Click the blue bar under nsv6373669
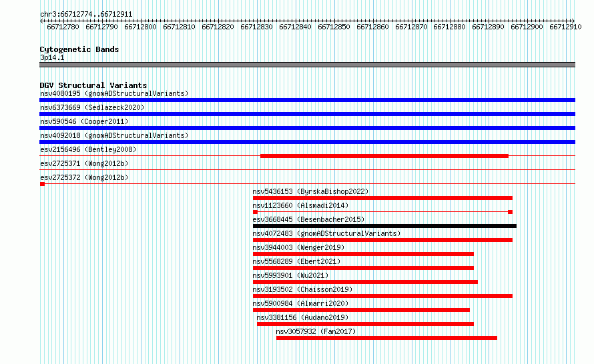The image size is (594, 364). point(307,114)
